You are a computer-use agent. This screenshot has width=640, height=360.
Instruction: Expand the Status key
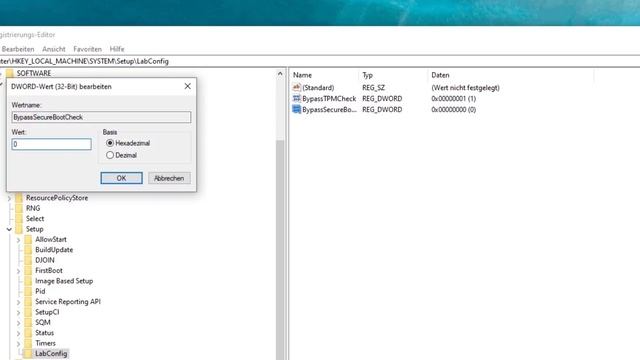[18, 333]
